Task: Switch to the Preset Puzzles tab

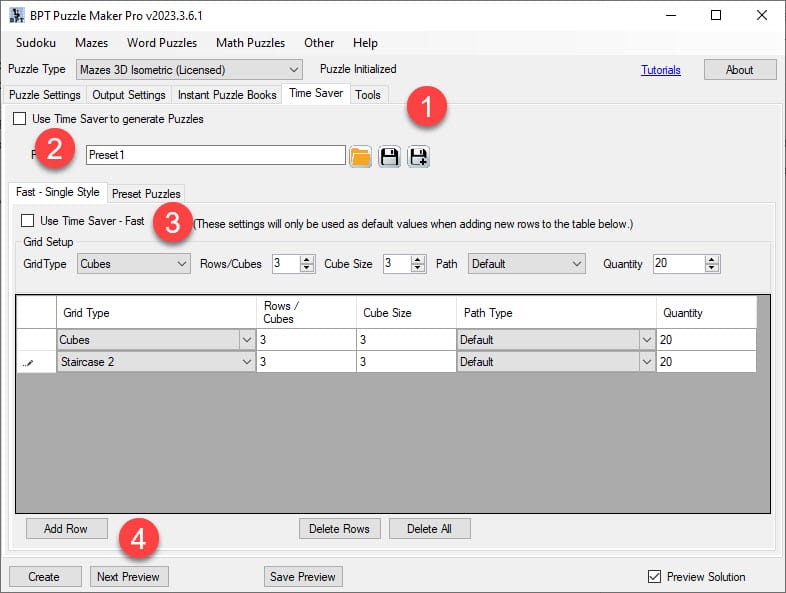Action: pyautogui.click(x=146, y=193)
